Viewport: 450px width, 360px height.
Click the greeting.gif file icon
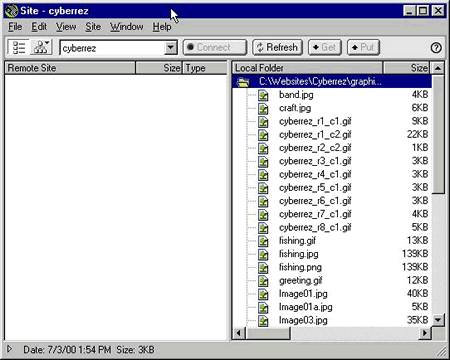point(263,281)
